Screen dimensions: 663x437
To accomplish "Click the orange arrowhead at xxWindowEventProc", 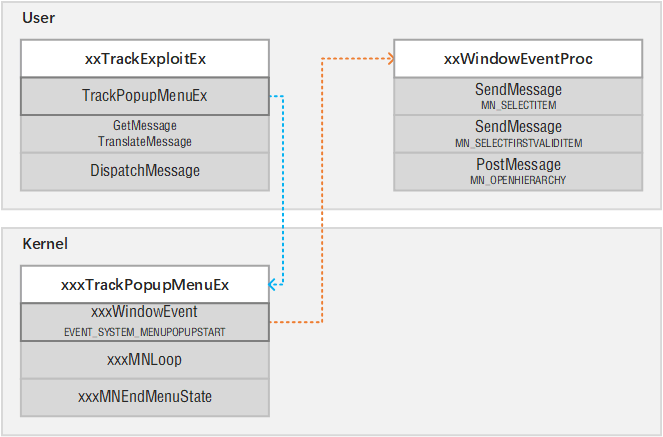I will coord(388,59).
